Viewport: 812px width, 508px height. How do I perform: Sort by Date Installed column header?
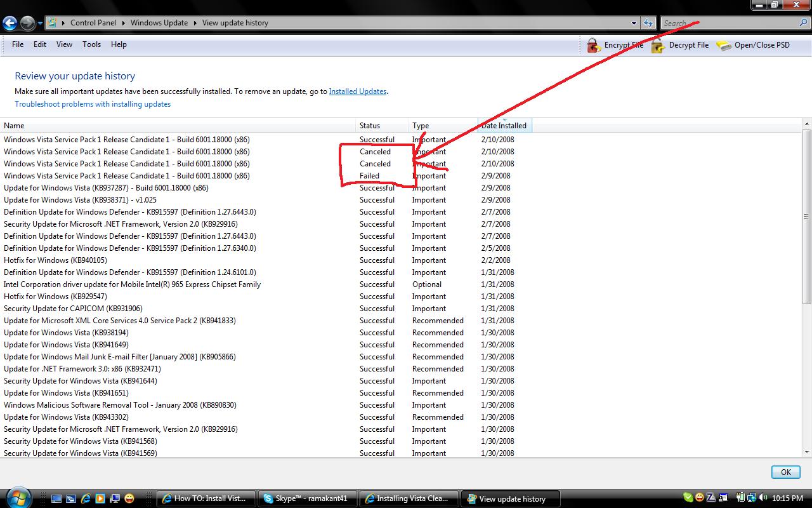(504, 126)
